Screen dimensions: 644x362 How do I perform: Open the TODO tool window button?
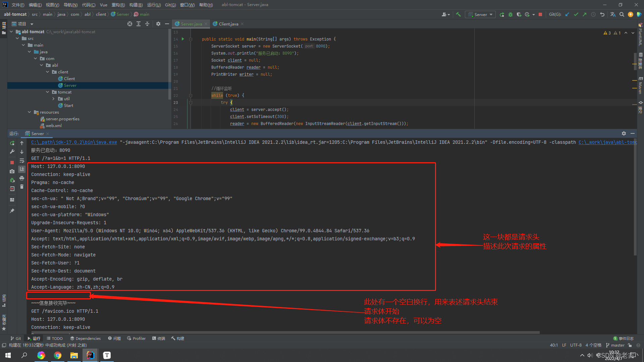55,339
